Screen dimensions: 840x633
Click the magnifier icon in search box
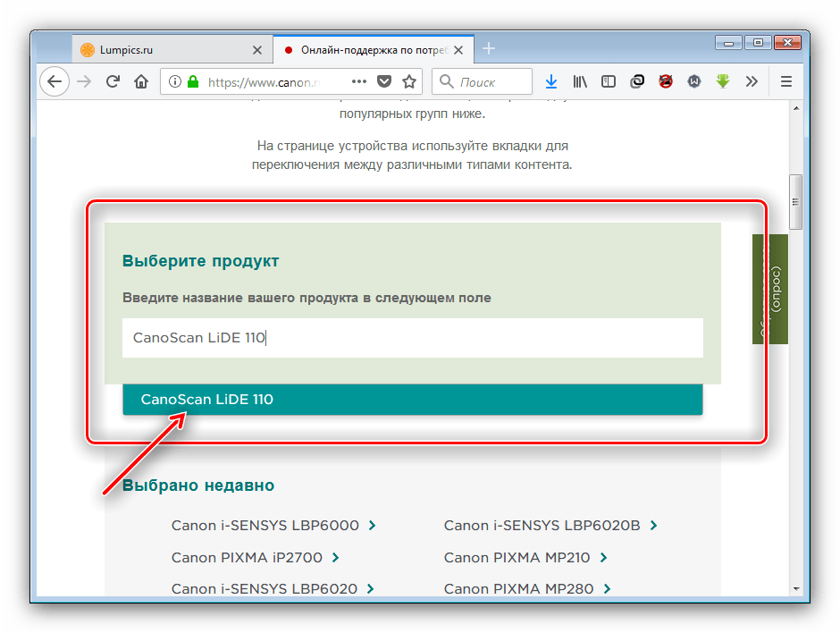tap(446, 81)
